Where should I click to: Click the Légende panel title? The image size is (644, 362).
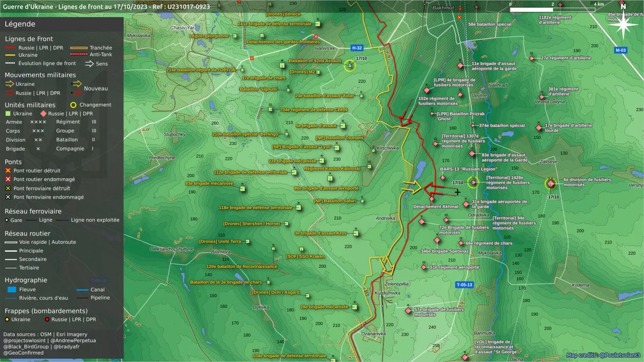click(20, 24)
